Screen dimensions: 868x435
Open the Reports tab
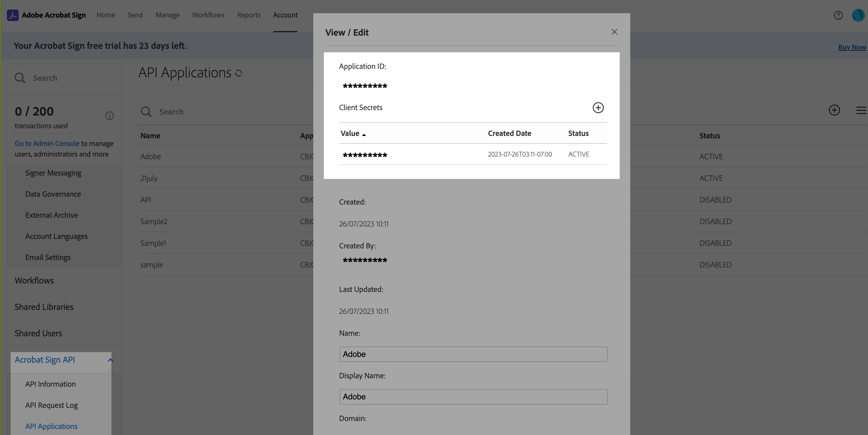[x=249, y=15]
